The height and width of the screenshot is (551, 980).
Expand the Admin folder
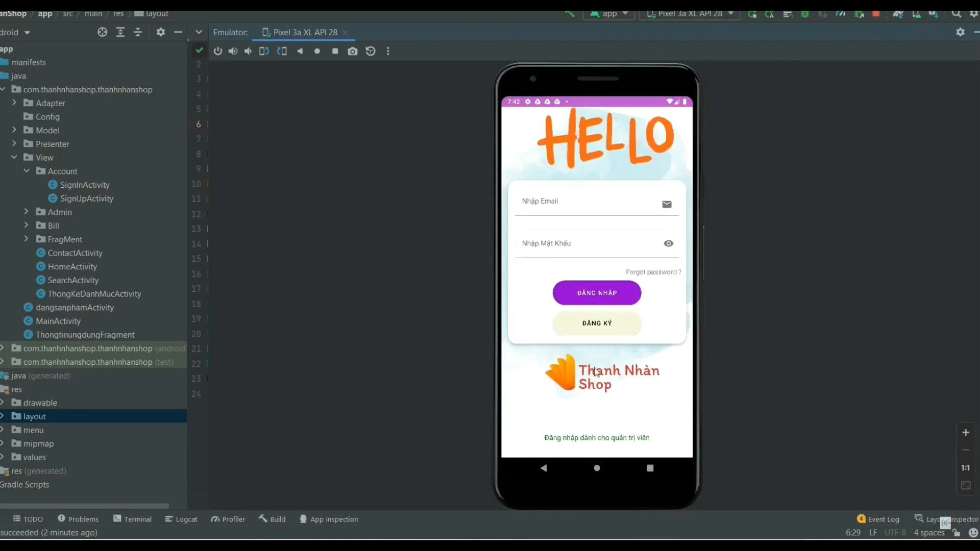click(x=27, y=212)
